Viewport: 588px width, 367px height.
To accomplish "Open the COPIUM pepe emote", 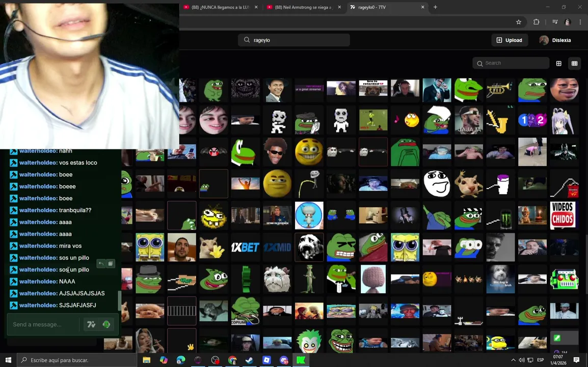I will click(245, 311).
